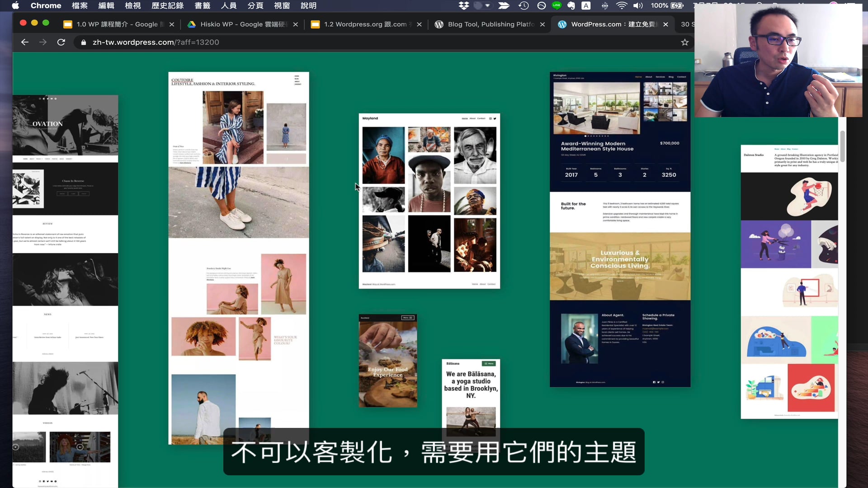Open the volume control icon

(x=638, y=5)
